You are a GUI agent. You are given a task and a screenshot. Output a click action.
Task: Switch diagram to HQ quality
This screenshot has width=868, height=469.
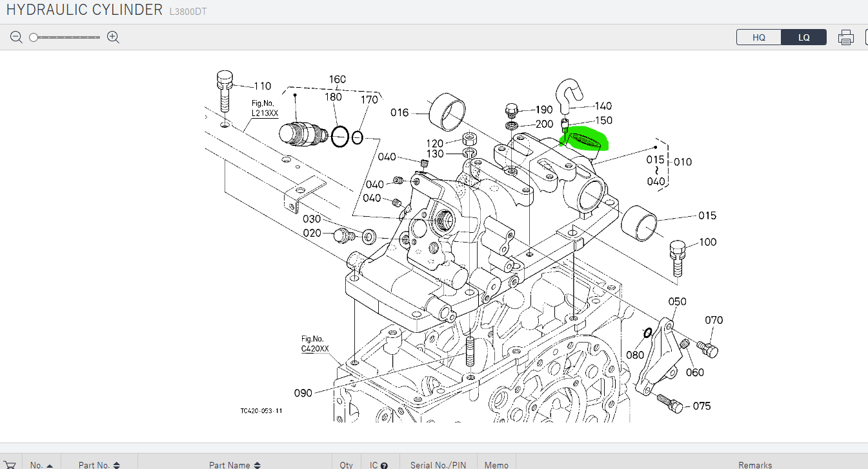[x=759, y=37]
